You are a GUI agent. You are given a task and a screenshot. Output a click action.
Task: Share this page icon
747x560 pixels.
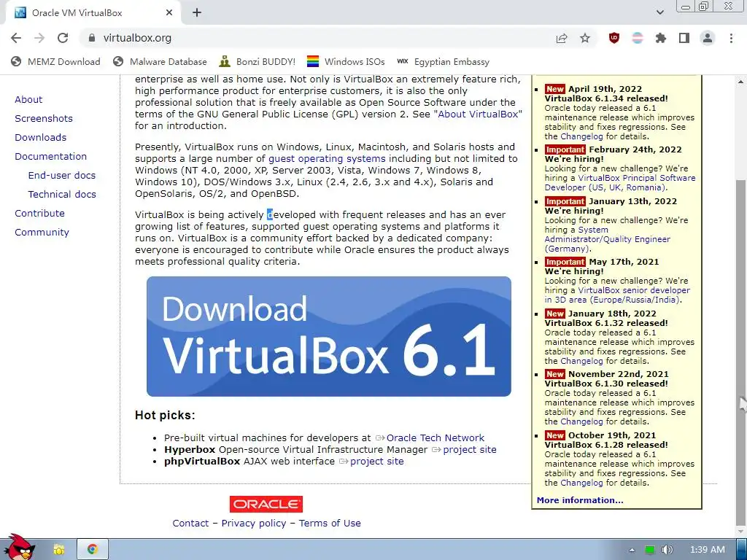562,38
